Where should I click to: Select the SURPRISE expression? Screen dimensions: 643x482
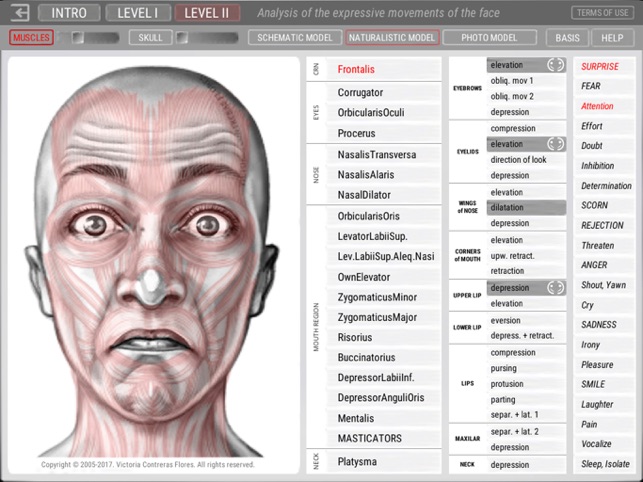[x=604, y=66]
